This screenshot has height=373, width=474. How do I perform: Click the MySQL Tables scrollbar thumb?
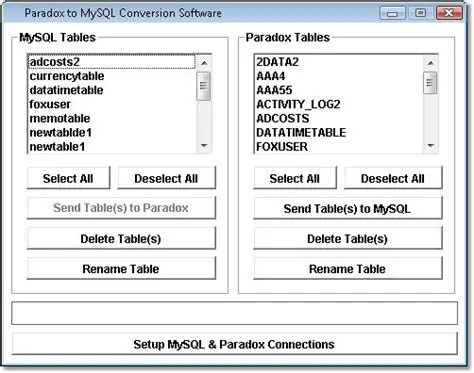pyautogui.click(x=204, y=86)
